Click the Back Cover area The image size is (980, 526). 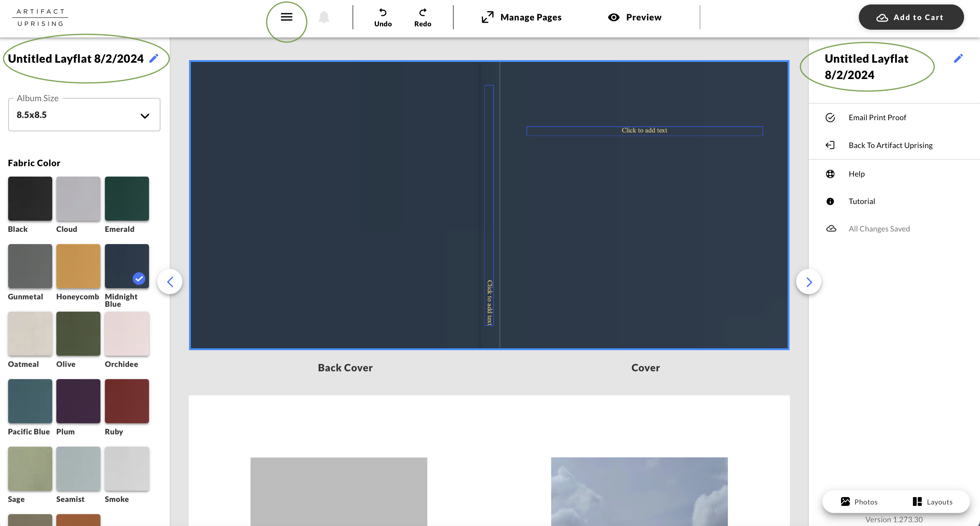pyautogui.click(x=335, y=205)
